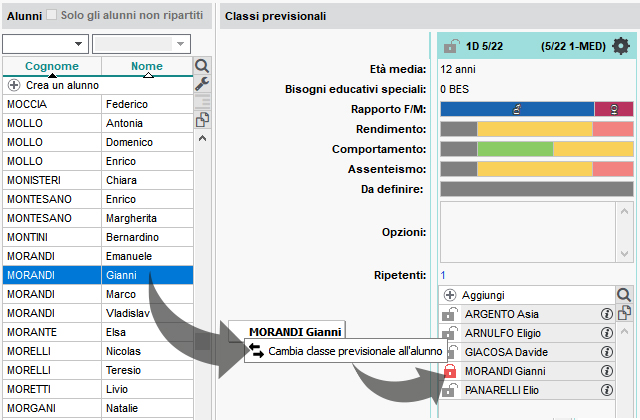
Task: Click the 1D 5/22 class title
Action: point(484,46)
